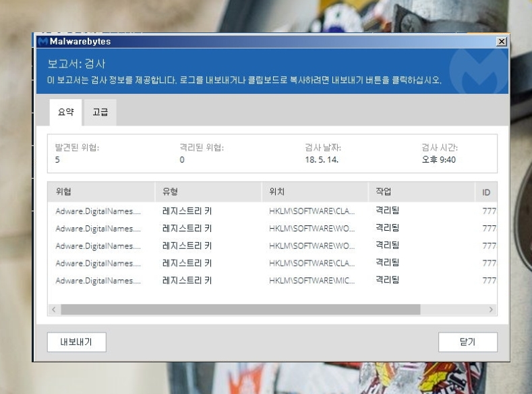Click the 닫기 button
The width and height of the screenshot is (532, 394).
coord(467,342)
